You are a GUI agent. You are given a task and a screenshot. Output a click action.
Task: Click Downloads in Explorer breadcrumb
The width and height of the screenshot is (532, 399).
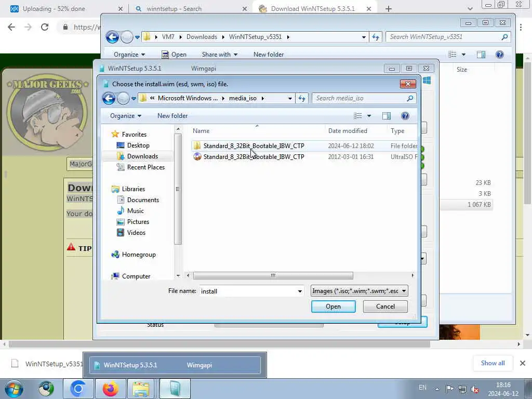tap(202, 37)
